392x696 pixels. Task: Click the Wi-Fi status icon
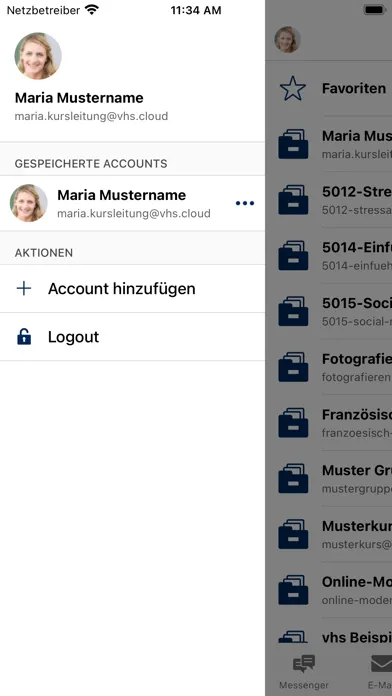click(92, 10)
